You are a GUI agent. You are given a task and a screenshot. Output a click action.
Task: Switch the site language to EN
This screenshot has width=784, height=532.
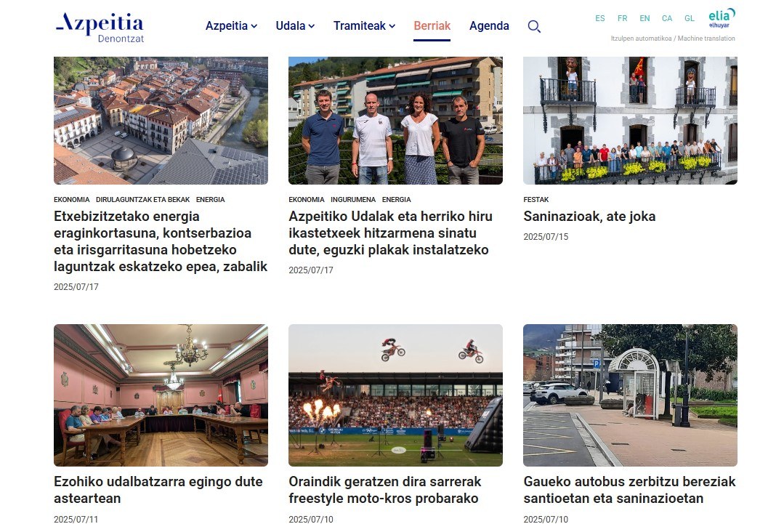click(644, 18)
